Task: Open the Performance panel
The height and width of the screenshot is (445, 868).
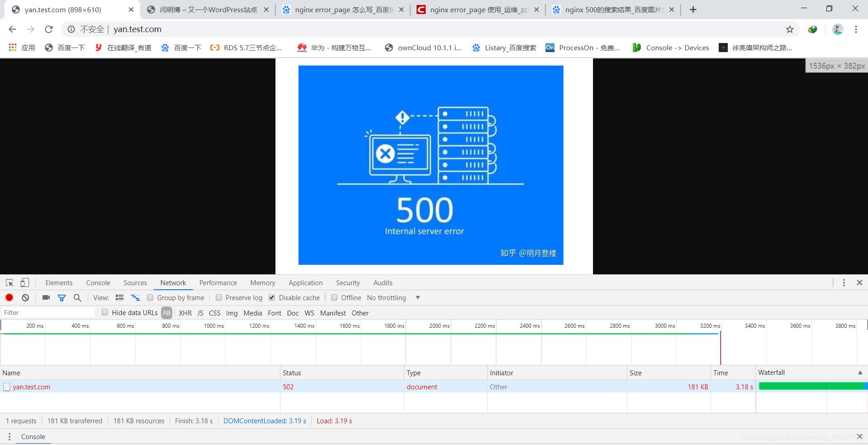Action: pyautogui.click(x=218, y=282)
